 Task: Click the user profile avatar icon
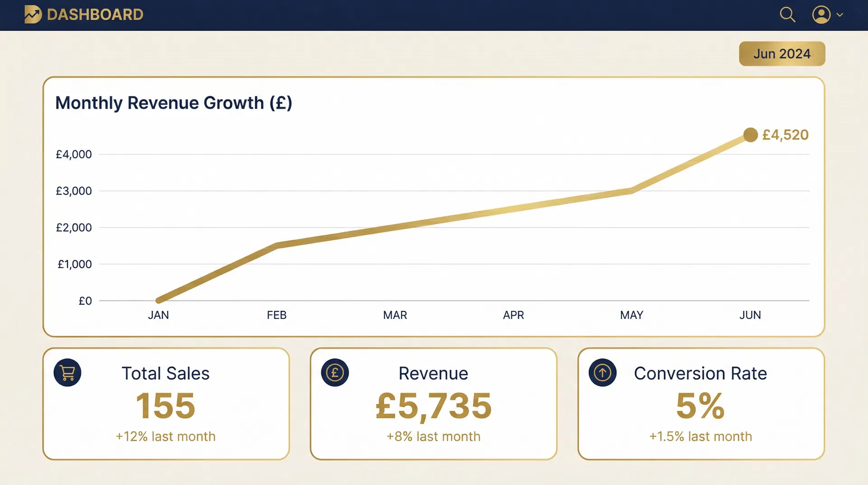[x=821, y=15]
